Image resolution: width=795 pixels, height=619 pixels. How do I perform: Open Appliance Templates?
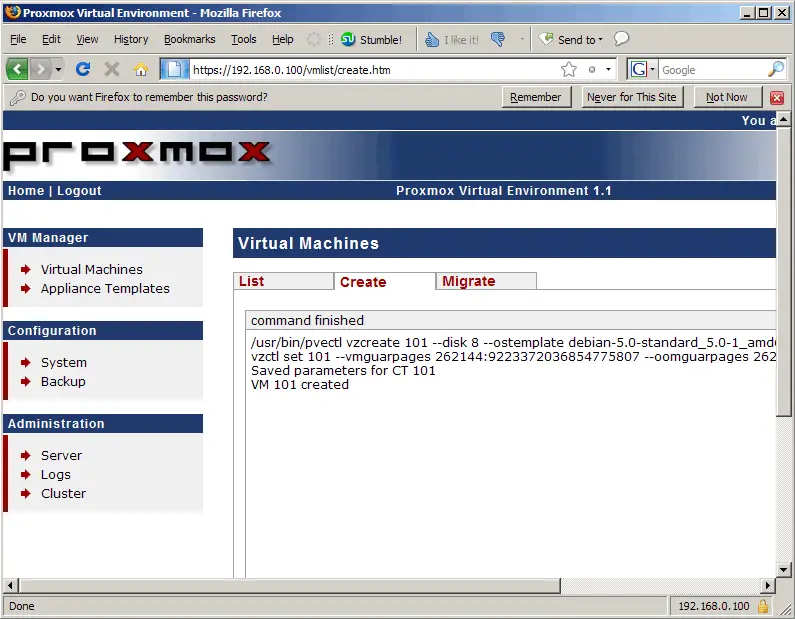pos(105,288)
